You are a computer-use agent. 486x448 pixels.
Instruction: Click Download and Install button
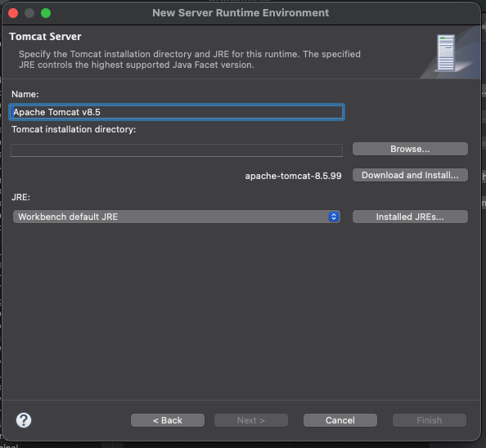[410, 175]
